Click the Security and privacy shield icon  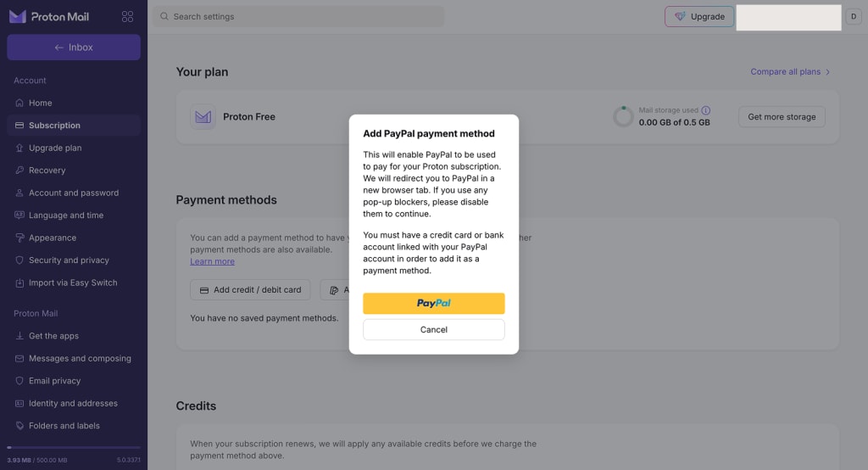click(x=19, y=260)
